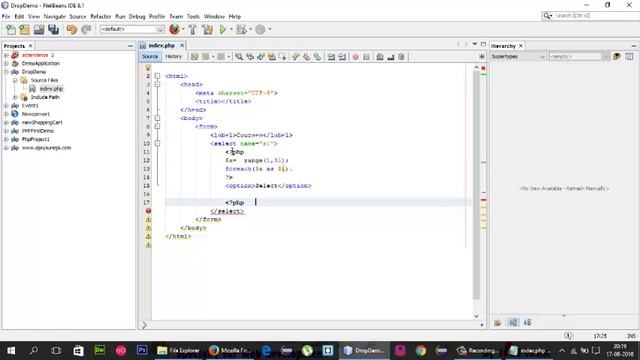Click the Debug Project icon
The width and height of the screenshot is (640, 360).
point(242,29)
